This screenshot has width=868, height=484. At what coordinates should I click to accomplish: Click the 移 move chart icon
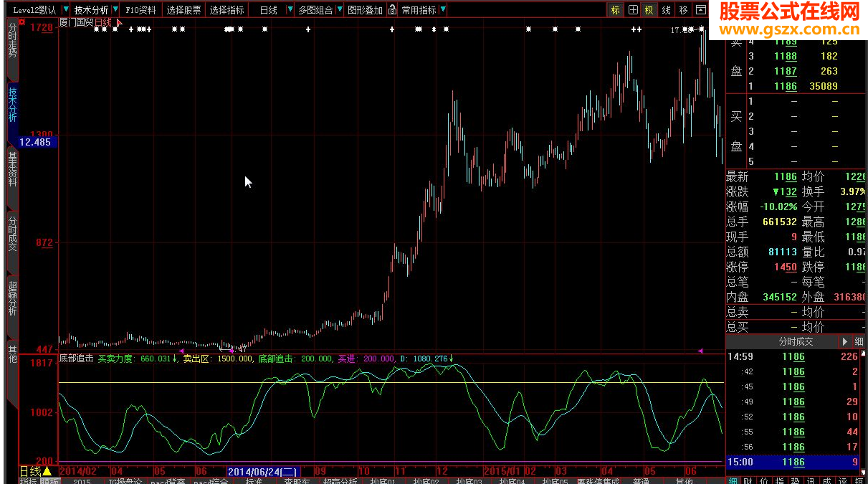pyautogui.click(x=684, y=10)
